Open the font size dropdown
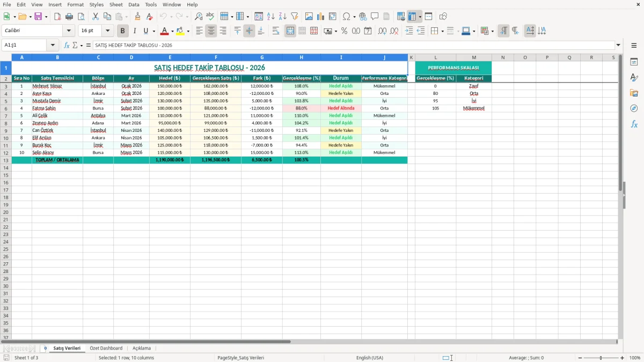Viewport: 644px width, 362px height. (107, 31)
